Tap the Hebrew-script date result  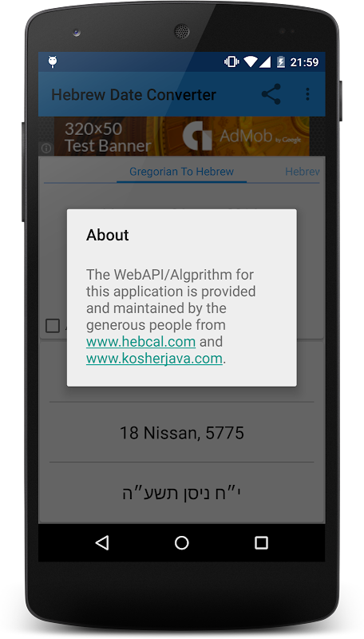tap(181, 493)
